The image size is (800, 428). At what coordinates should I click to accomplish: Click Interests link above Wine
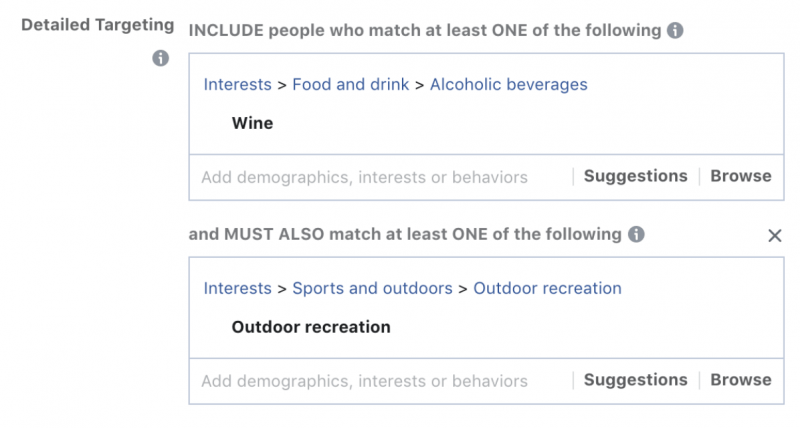[x=237, y=84]
